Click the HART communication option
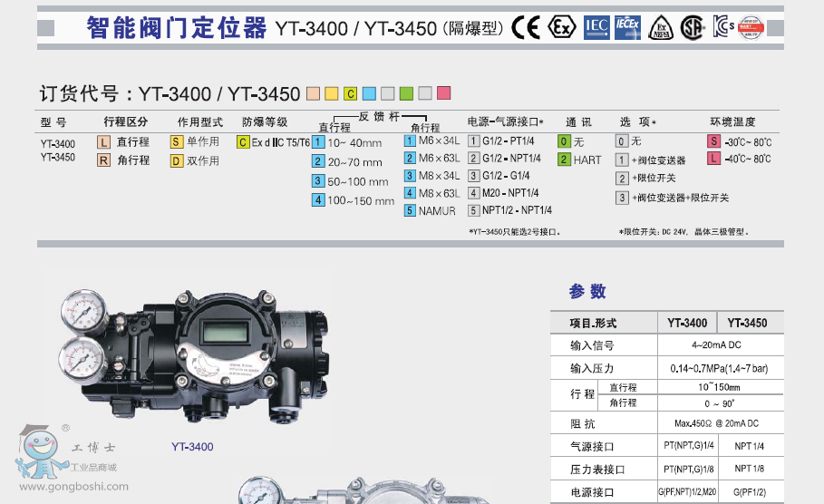The height and width of the screenshot is (504, 824). 579,160
